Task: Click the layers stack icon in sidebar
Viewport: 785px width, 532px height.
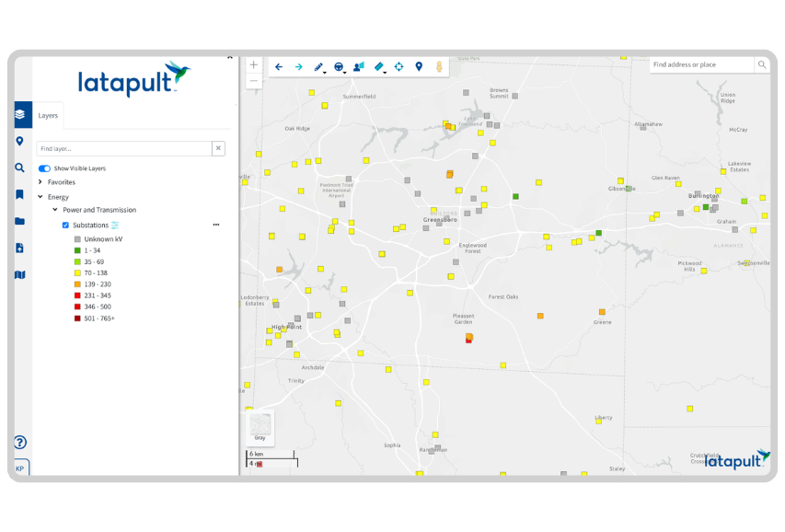Action: pyautogui.click(x=19, y=115)
